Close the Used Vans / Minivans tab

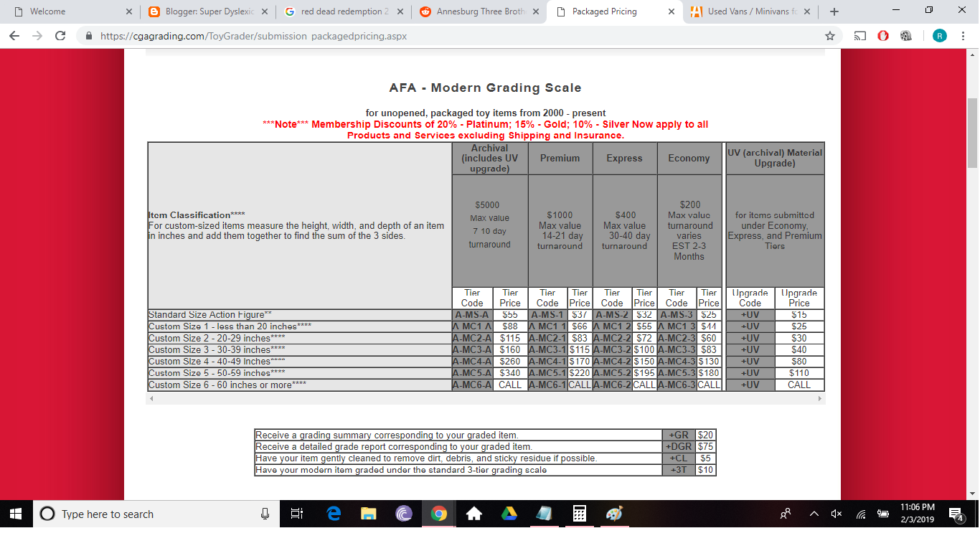click(x=806, y=11)
